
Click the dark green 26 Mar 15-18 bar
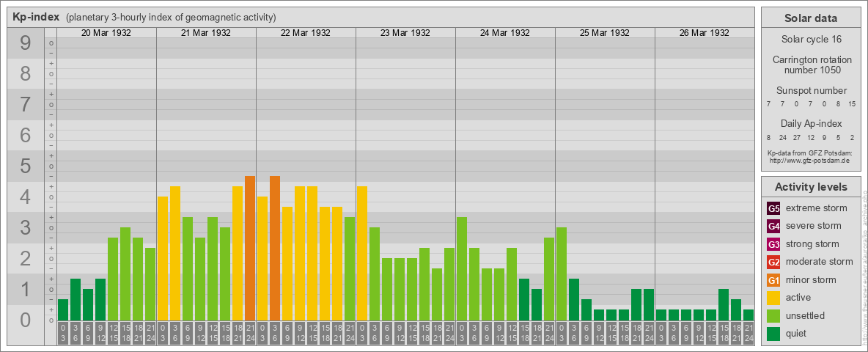tap(724, 305)
